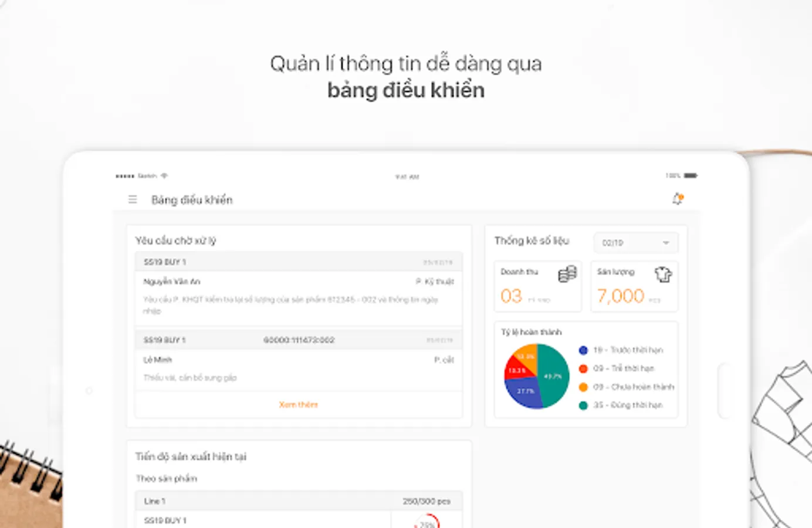Click the Thiếu vải request description
The image size is (812, 528).
[x=190, y=377]
